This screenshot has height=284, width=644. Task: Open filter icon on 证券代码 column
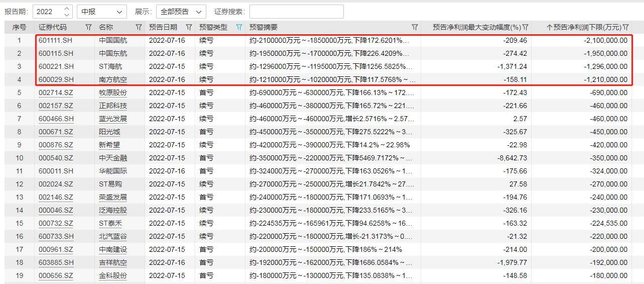click(88, 27)
